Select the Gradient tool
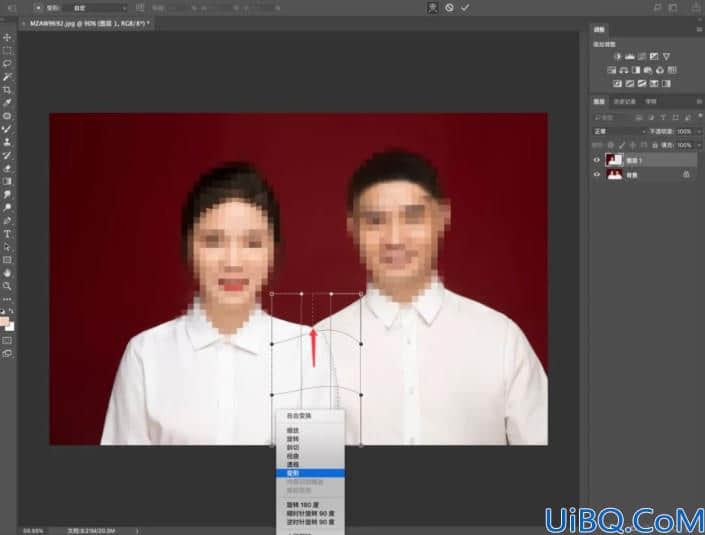This screenshot has width=705, height=535. (7, 181)
